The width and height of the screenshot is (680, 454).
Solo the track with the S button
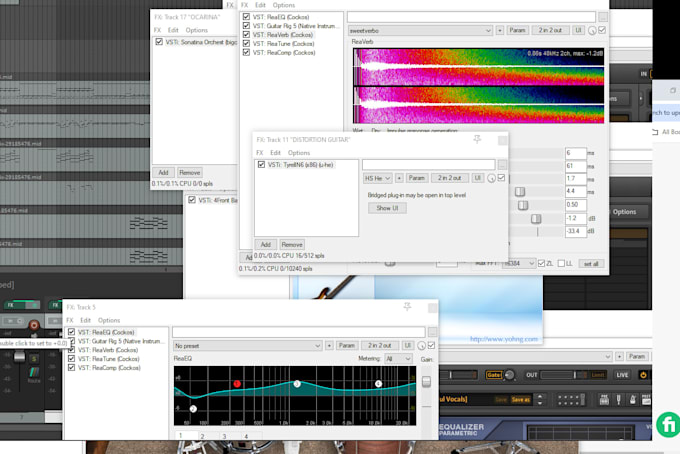(x=34, y=359)
